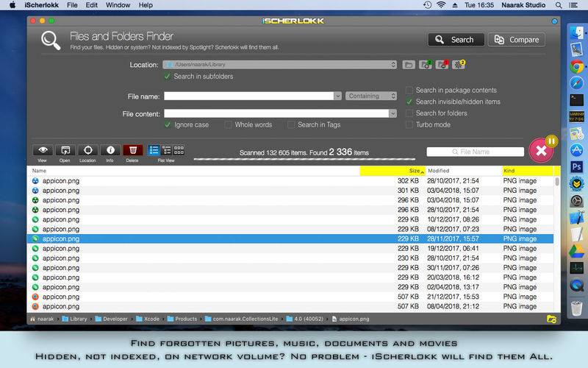Click the yellow folder icon in path bar
This screenshot has height=368, width=588.
coord(551,319)
